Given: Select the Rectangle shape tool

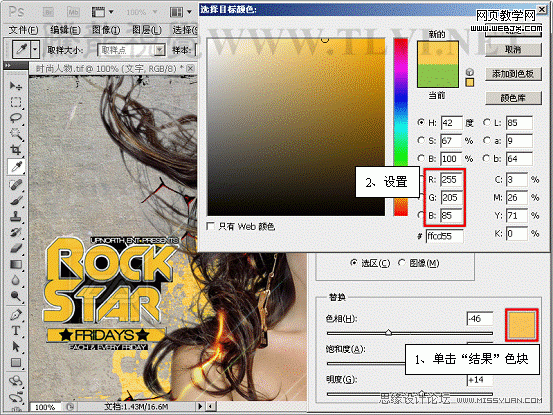Looking at the screenshot, I should click(16, 363).
